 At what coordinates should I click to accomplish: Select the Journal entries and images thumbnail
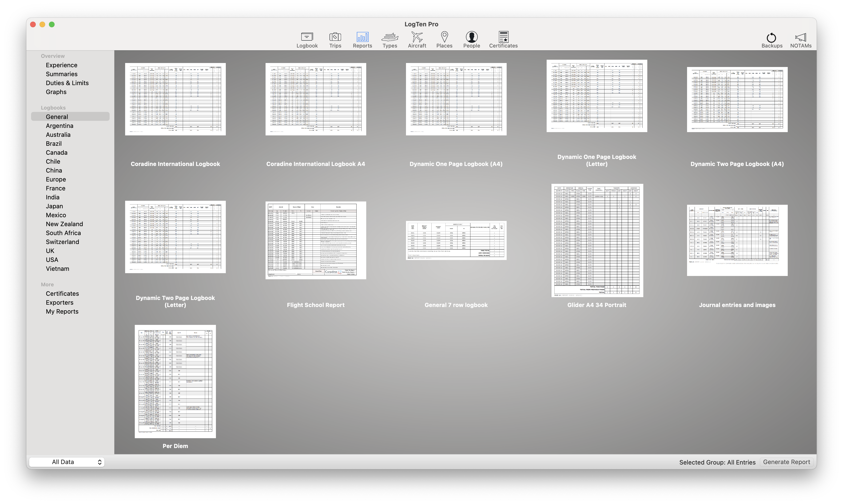(x=737, y=240)
